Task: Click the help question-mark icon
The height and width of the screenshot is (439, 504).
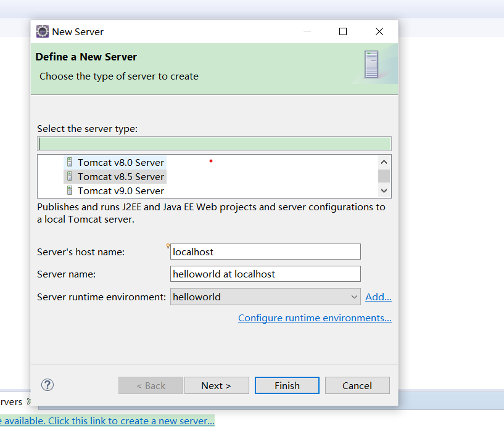Action: [x=48, y=385]
